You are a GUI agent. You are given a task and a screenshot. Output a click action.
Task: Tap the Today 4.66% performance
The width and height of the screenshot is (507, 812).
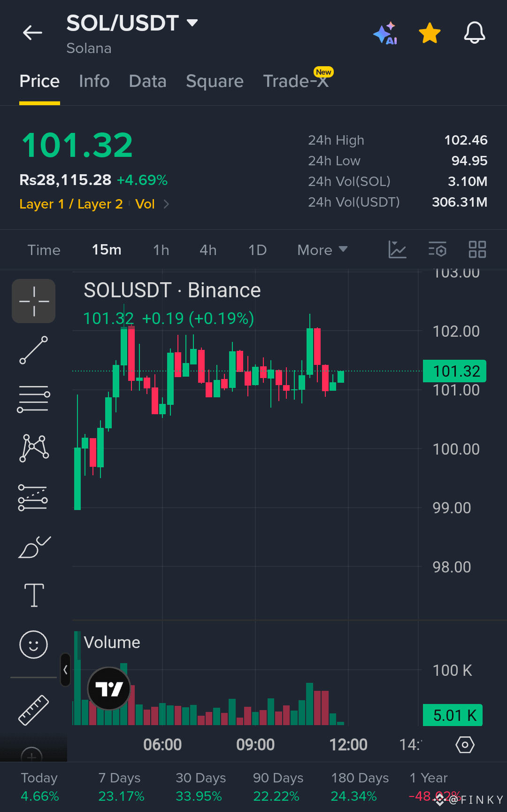point(40,787)
